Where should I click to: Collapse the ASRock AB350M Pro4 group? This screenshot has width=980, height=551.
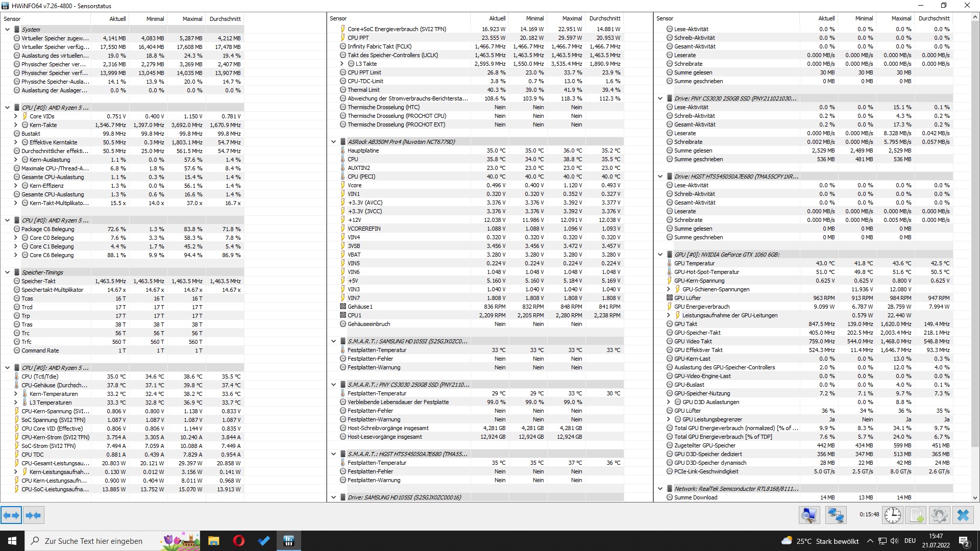pyautogui.click(x=333, y=142)
